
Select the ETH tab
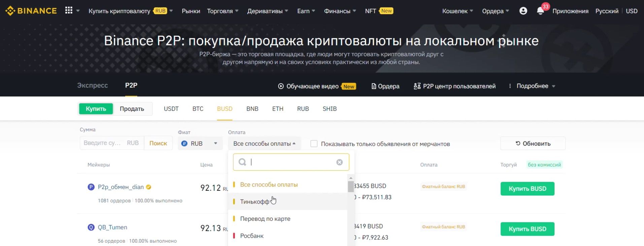(278, 109)
